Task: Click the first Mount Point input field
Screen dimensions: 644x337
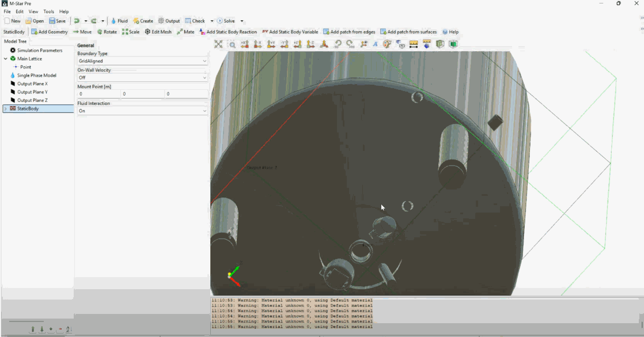Action: [99, 94]
